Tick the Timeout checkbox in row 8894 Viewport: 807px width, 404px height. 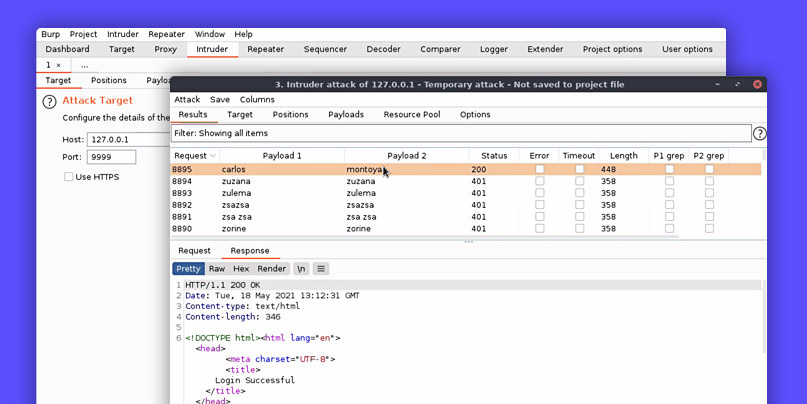(x=580, y=181)
